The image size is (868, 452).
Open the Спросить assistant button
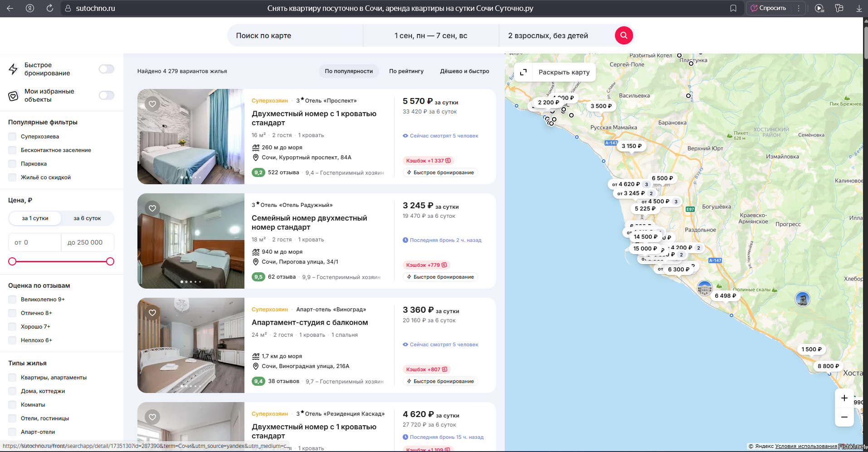pos(769,8)
